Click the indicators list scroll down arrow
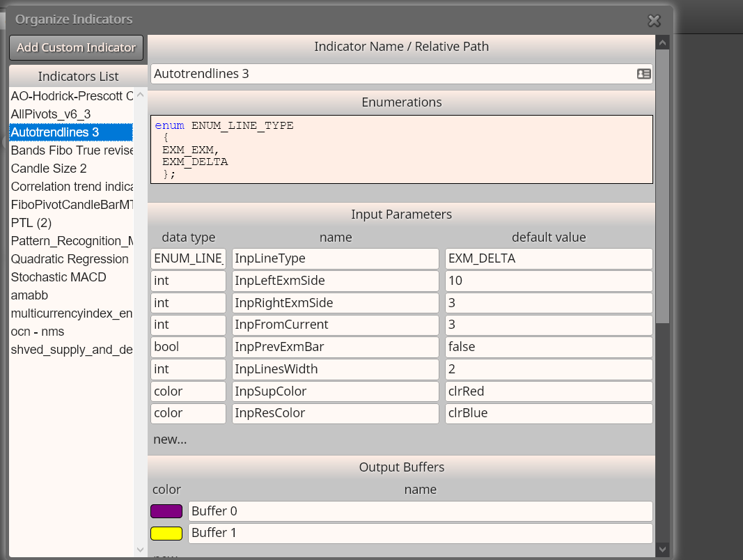This screenshot has width=743, height=560. (140, 550)
